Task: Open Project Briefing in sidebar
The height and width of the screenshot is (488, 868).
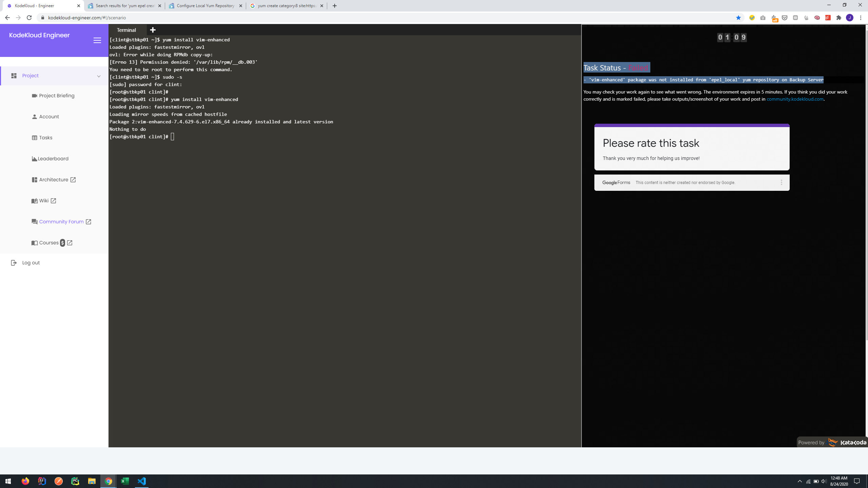Action: point(56,96)
